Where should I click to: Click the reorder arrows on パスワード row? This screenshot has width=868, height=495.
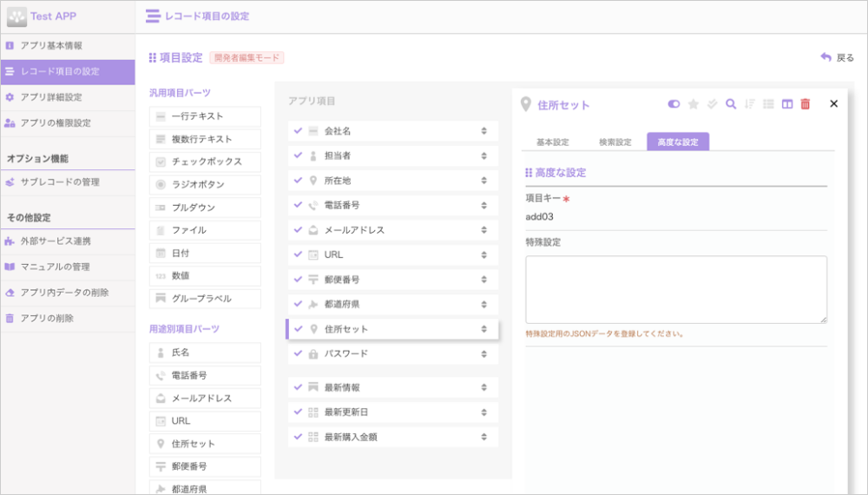click(483, 353)
